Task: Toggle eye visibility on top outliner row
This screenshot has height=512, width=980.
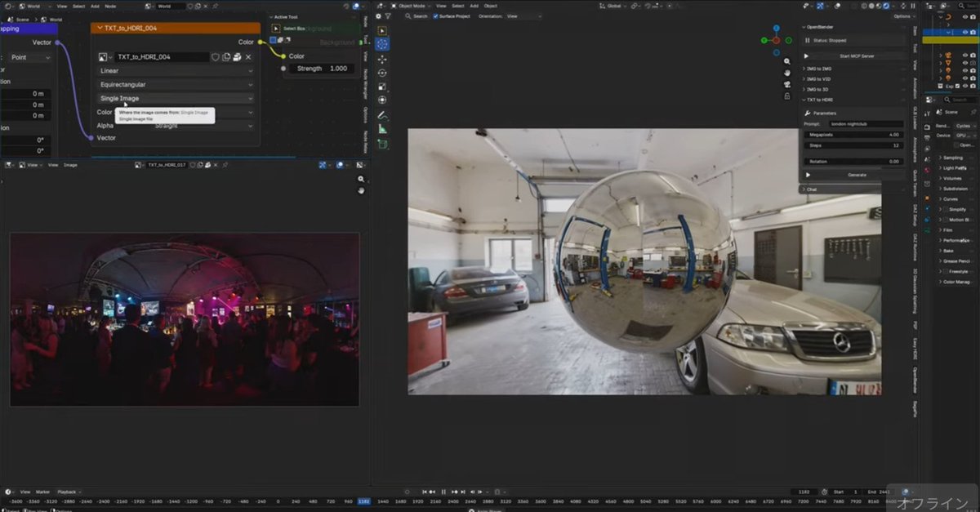Action: [964, 16]
